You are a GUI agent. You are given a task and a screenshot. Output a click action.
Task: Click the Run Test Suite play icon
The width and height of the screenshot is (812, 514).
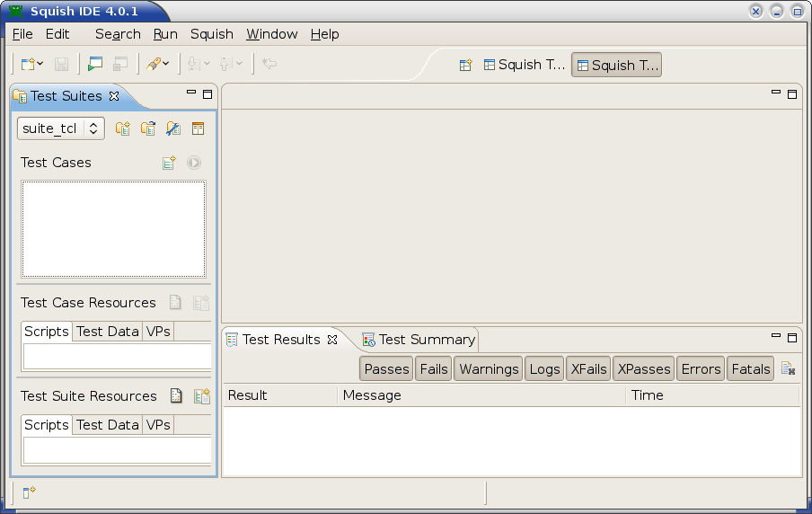coord(194,163)
